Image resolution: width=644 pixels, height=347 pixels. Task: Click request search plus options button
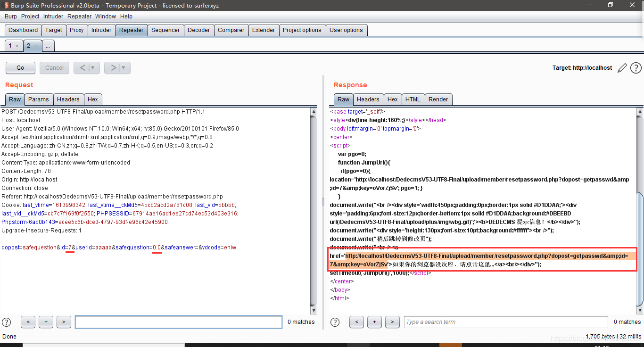[x=46, y=322]
